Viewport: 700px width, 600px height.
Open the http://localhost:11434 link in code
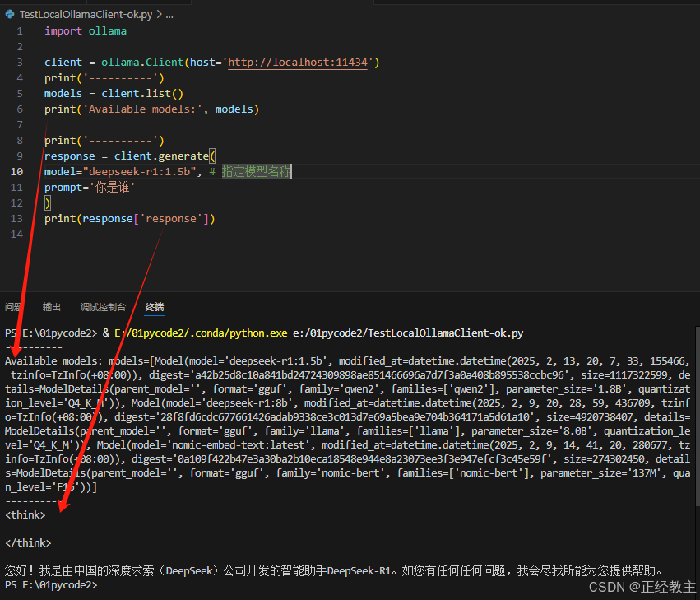click(298, 62)
